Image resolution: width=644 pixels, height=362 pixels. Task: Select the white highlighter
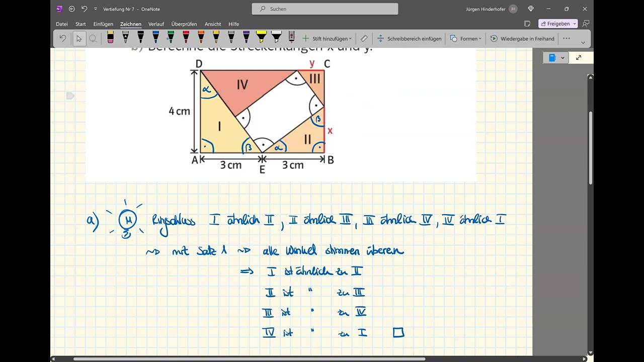(x=276, y=38)
